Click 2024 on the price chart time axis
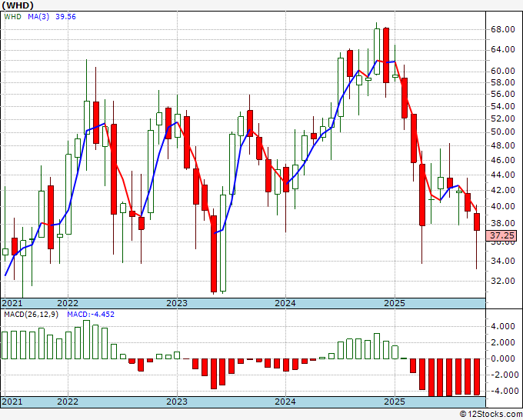 click(285, 303)
